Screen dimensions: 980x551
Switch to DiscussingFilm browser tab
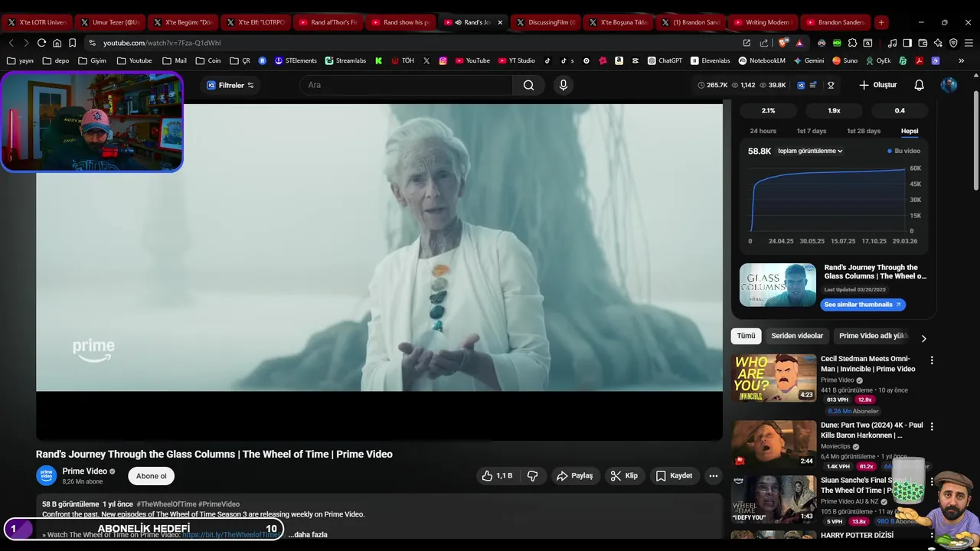[x=545, y=22]
